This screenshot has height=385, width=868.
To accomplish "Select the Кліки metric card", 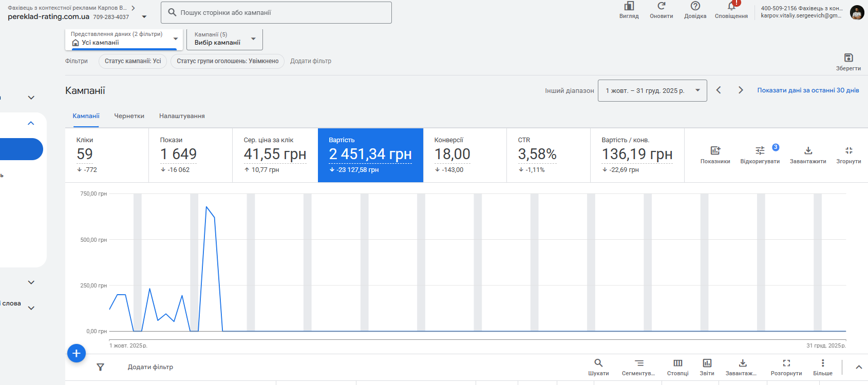I will (107, 155).
